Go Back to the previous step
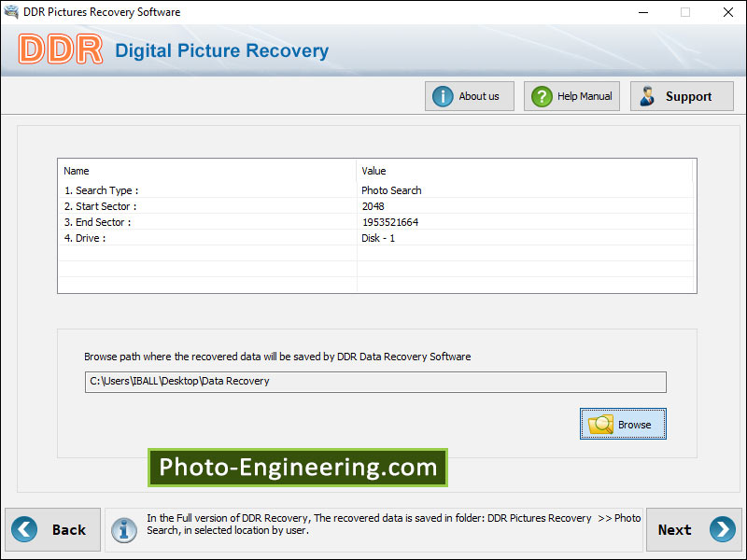The width and height of the screenshot is (747, 560). click(52, 529)
